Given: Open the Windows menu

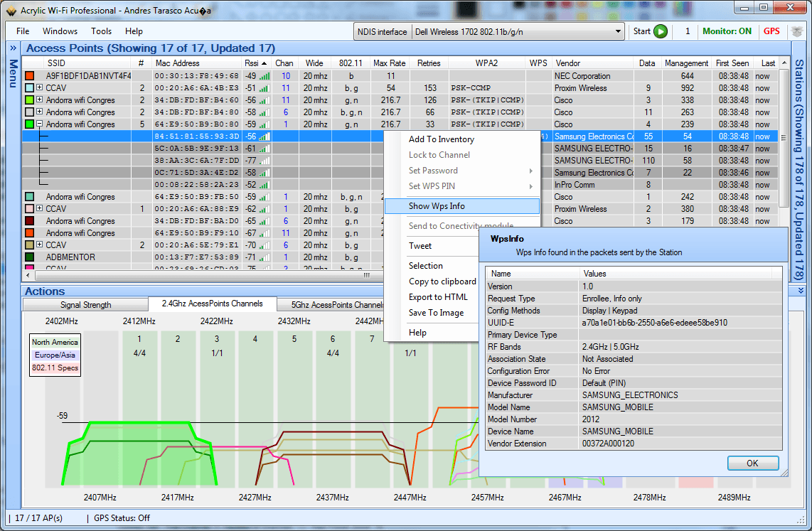Looking at the screenshot, I should pyautogui.click(x=60, y=31).
